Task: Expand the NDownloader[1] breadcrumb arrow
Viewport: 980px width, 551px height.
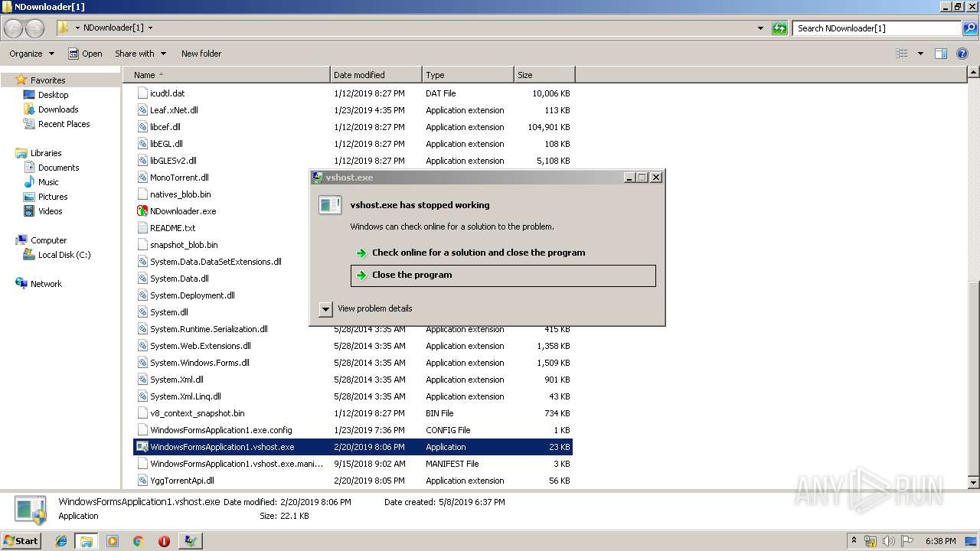Action: pyautogui.click(x=150, y=28)
